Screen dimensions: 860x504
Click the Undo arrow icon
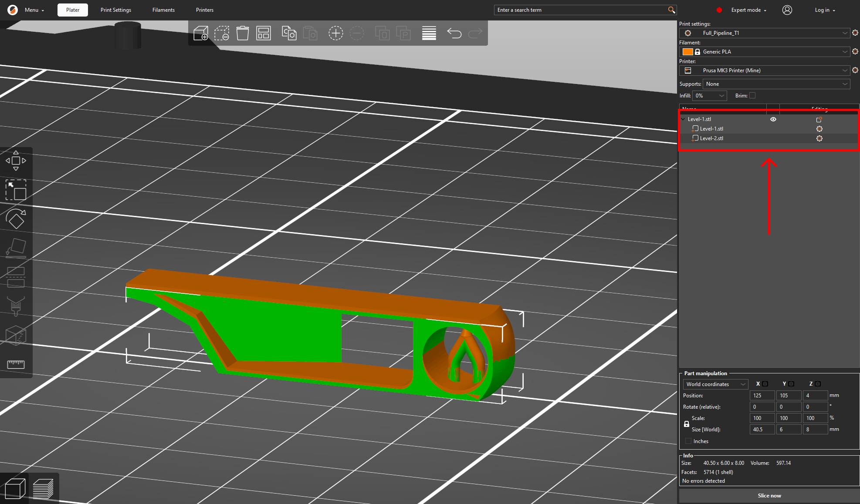454,33
